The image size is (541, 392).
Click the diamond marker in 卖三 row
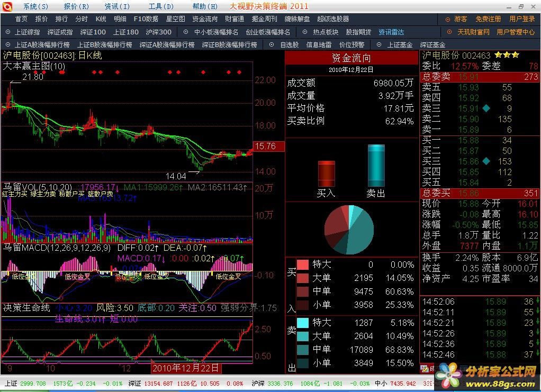point(486,108)
